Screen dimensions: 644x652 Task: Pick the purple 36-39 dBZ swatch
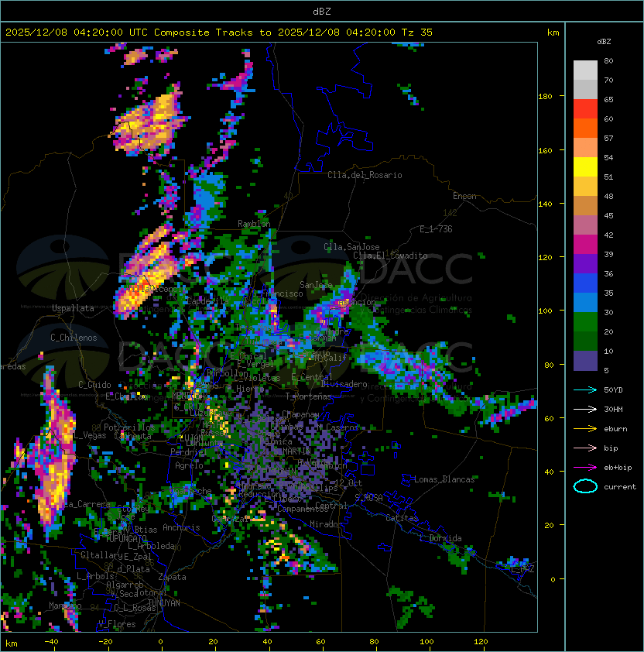585,263
